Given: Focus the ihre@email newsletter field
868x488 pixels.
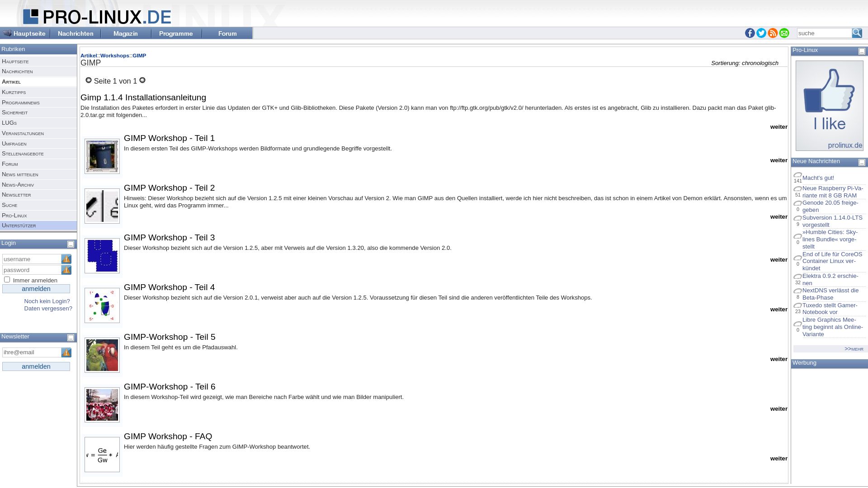Looking at the screenshot, I should click(32, 352).
